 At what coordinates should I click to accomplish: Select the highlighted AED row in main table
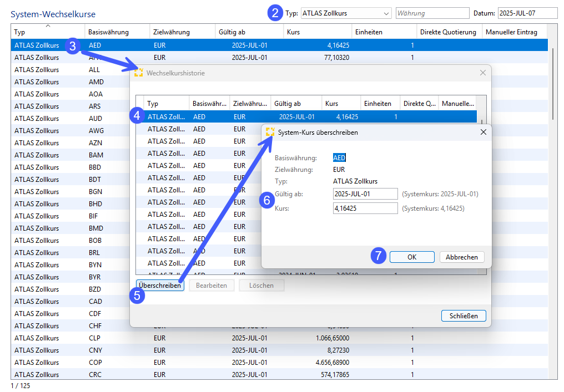[x=279, y=45]
